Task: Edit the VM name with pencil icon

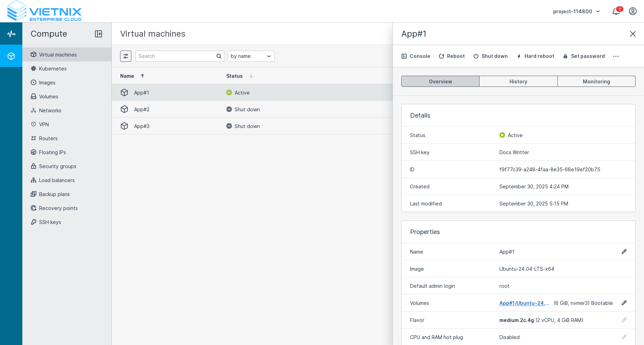Action: pos(624,252)
